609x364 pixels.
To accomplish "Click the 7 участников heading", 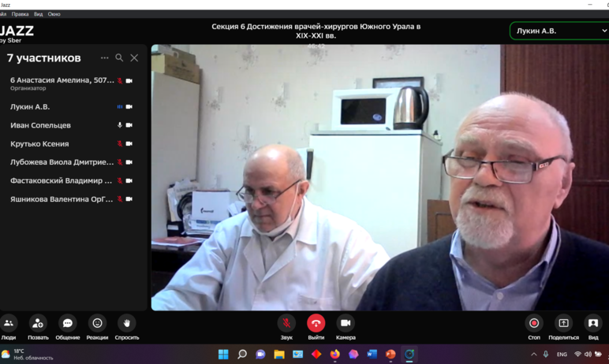I will [44, 58].
